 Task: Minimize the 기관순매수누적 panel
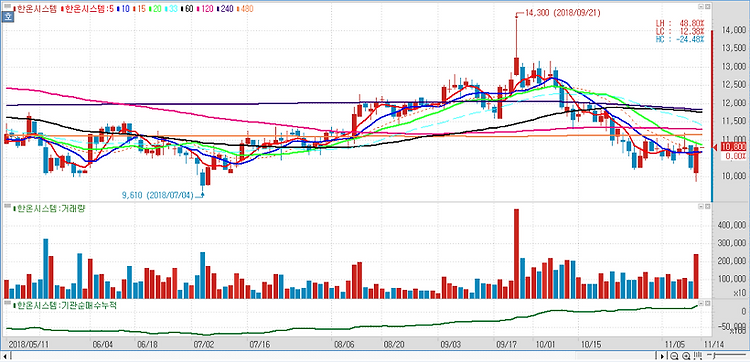click(x=701, y=303)
